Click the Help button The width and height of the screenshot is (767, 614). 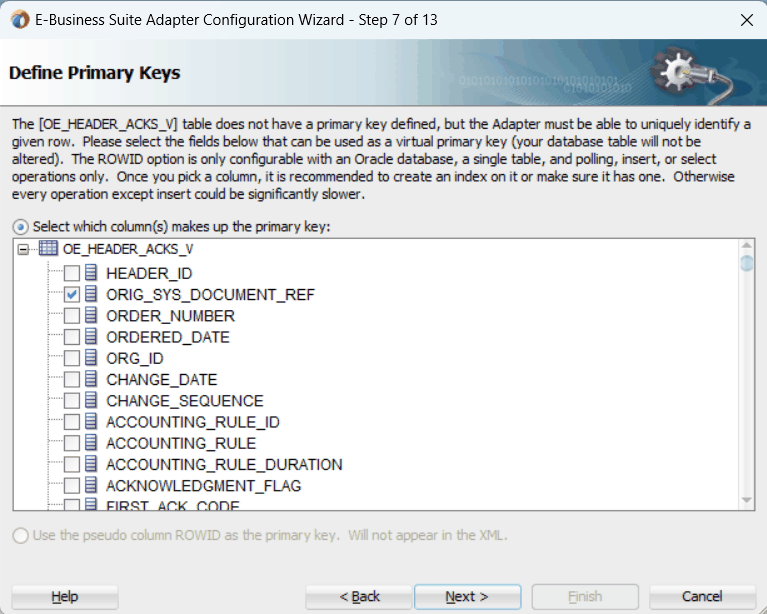click(65, 596)
